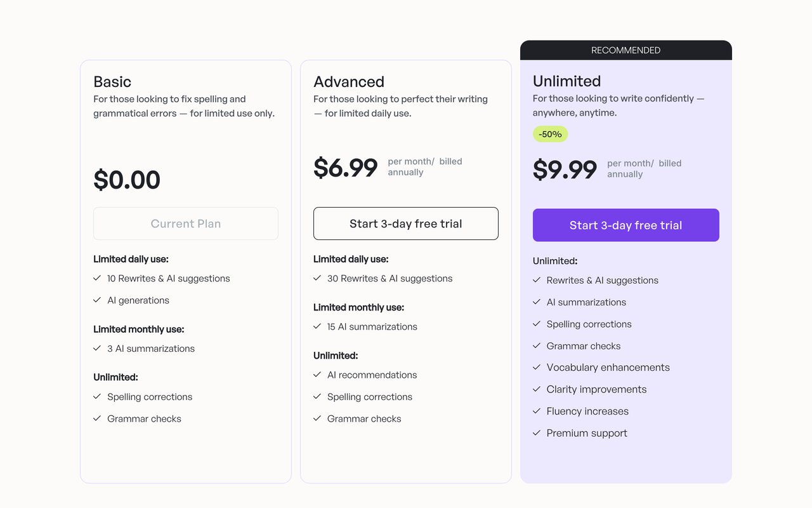Click the Current Plan button in Basic
Viewport: 812px width, 508px height.
186,224
